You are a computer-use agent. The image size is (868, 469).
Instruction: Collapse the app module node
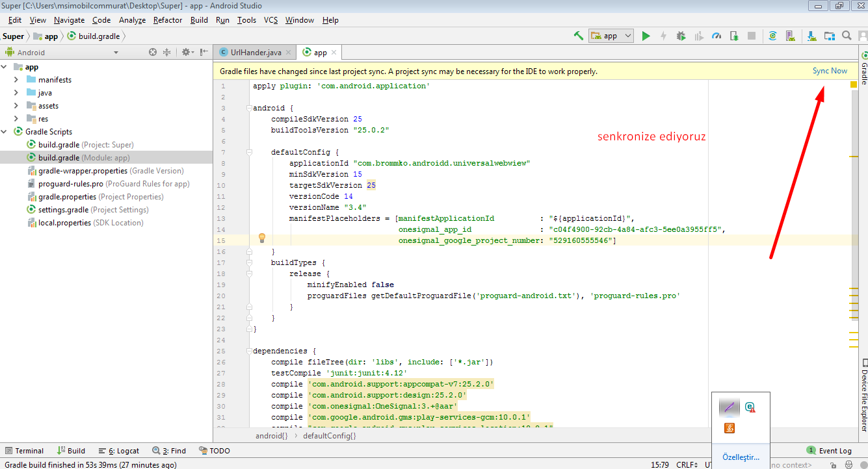5,66
